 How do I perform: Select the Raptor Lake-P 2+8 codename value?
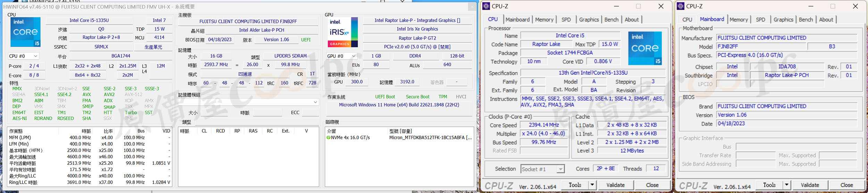pos(101,37)
